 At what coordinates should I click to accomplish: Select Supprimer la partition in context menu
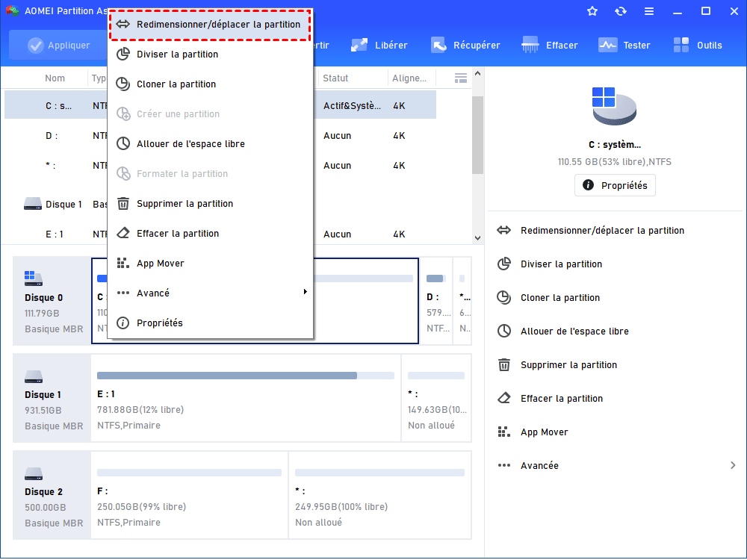[x=210, y=204]
